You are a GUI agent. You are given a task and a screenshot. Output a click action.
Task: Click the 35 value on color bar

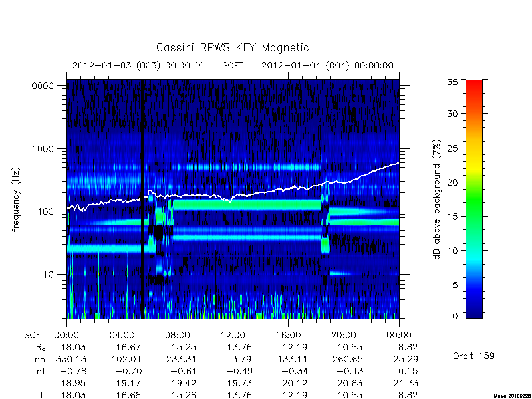point(452,82)
